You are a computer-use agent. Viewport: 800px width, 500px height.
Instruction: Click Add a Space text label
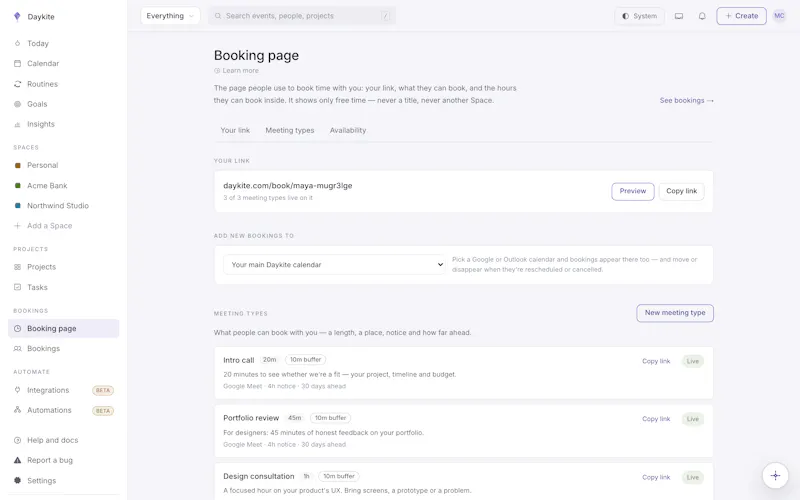(49, 226)
